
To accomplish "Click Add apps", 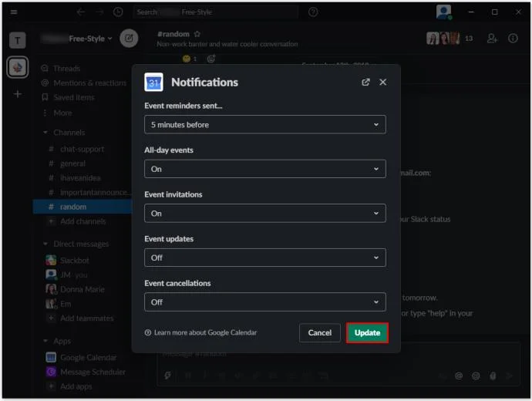I will (x=76, y=386).
